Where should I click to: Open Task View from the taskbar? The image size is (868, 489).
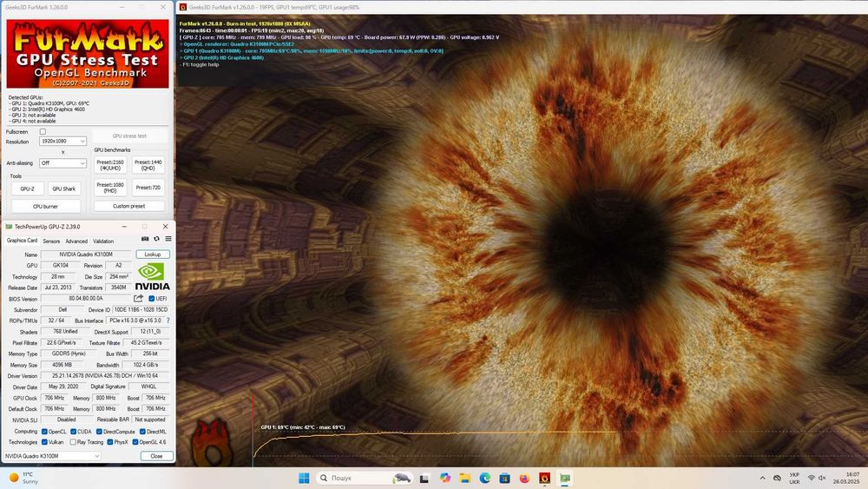click(424, 478)
